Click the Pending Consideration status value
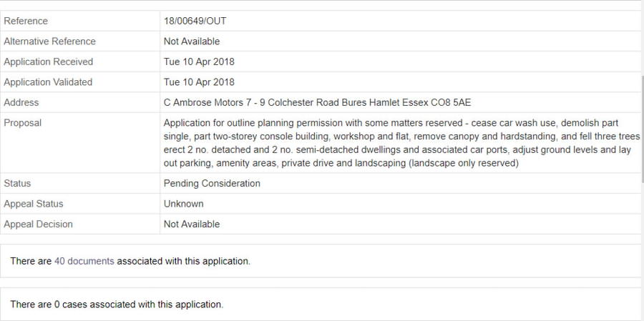 point(212,184)
